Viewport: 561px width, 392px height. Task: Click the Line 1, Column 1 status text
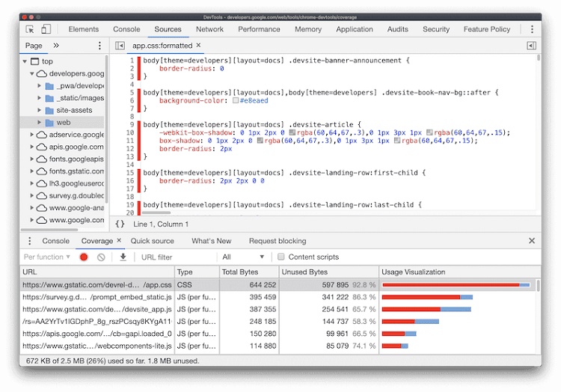(161, 224)
